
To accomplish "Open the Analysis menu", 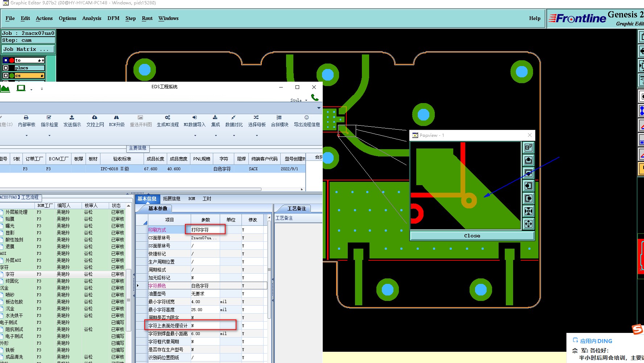I will pyautogui.click(x=92, y=18).
